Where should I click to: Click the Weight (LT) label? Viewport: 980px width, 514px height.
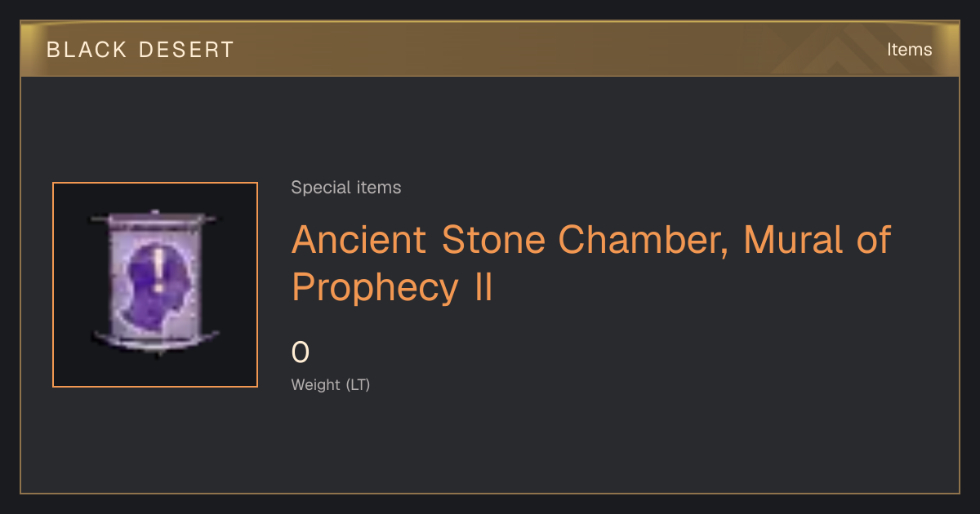point(331,385)
